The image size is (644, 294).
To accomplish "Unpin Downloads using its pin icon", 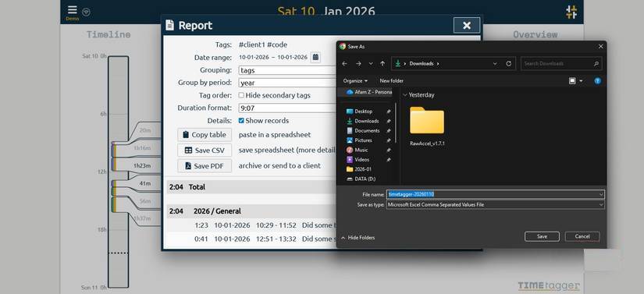I will (389, 121).
